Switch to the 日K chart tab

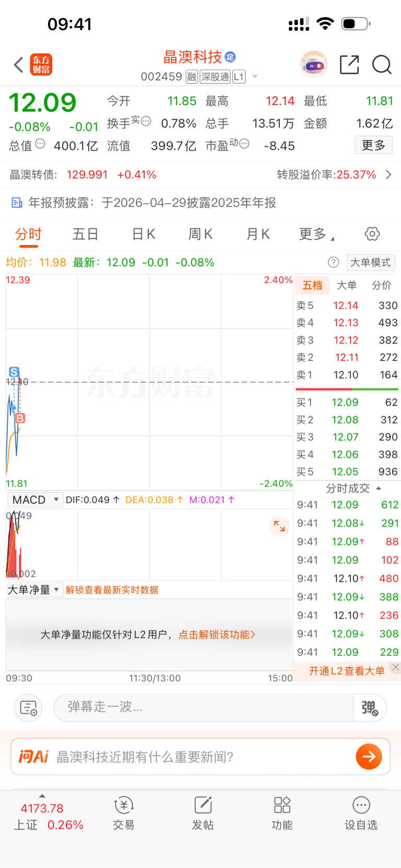[144, 234]
